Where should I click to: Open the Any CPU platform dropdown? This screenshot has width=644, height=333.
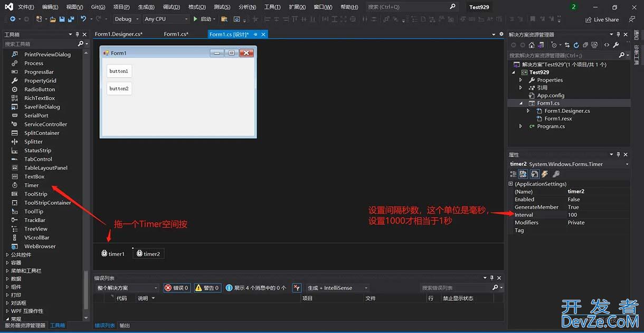pyautogui.click(x=166, y=19)
